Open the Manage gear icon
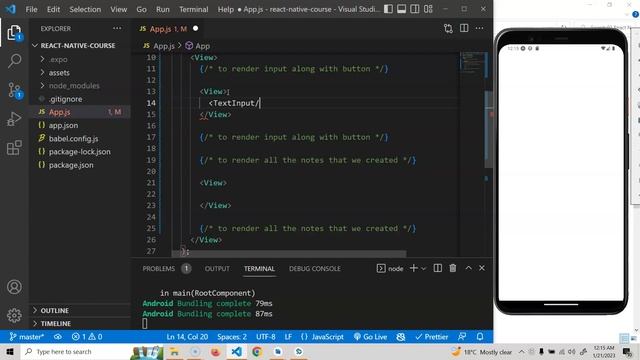 pos(14,315)
